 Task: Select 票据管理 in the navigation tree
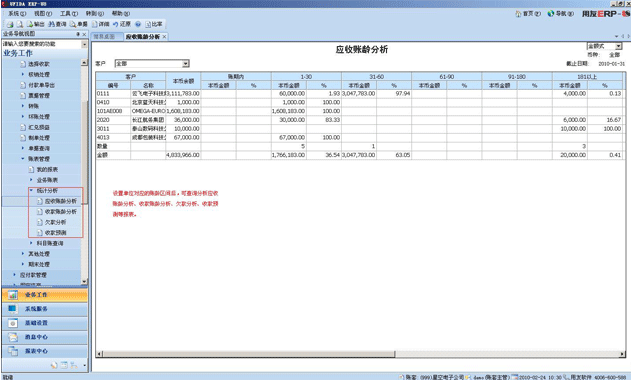click(39, 95)
